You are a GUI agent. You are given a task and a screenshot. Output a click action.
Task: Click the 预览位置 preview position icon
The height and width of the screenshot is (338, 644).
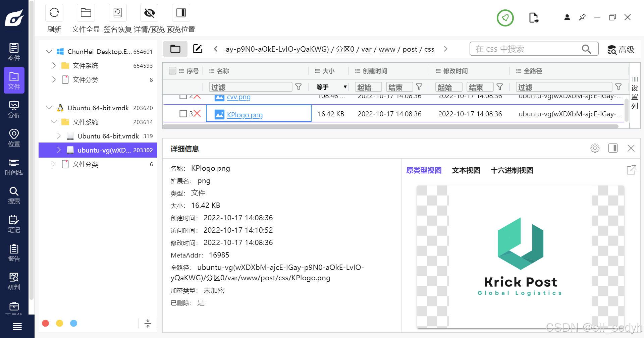181,13
